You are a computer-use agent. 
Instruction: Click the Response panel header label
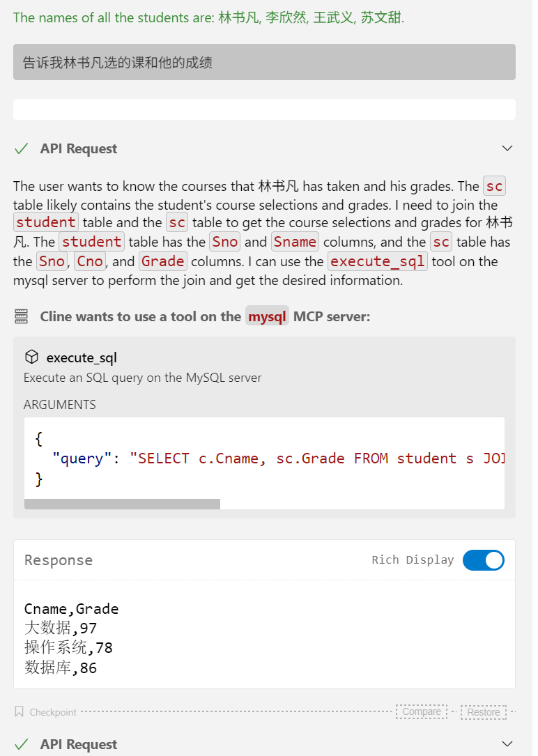point(59,560)
